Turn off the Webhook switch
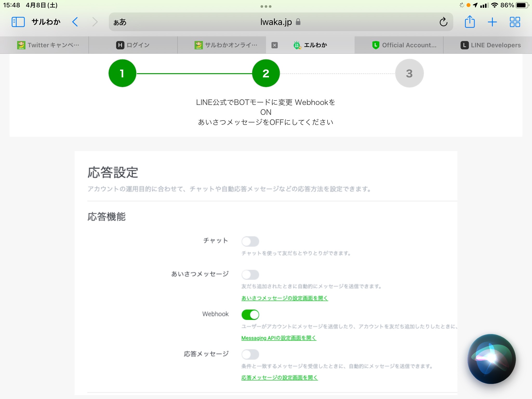The image size is (532, 399). point(250,315)
